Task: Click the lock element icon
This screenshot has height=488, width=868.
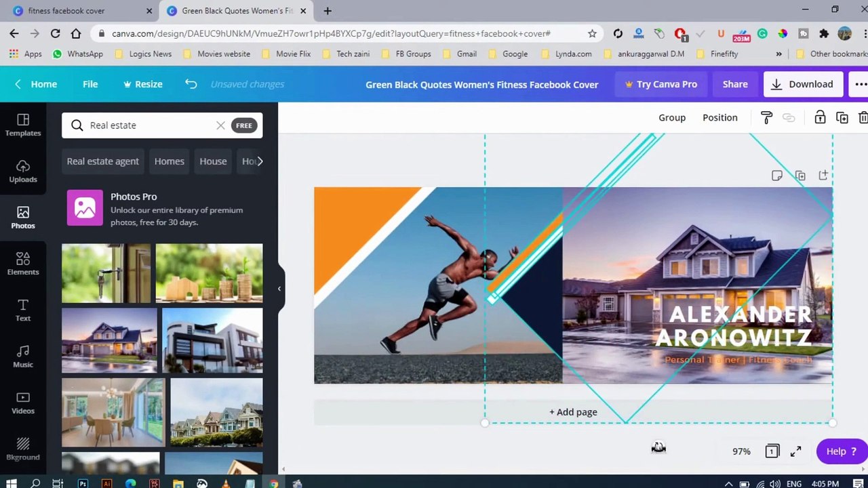Action: pos(820,118)
